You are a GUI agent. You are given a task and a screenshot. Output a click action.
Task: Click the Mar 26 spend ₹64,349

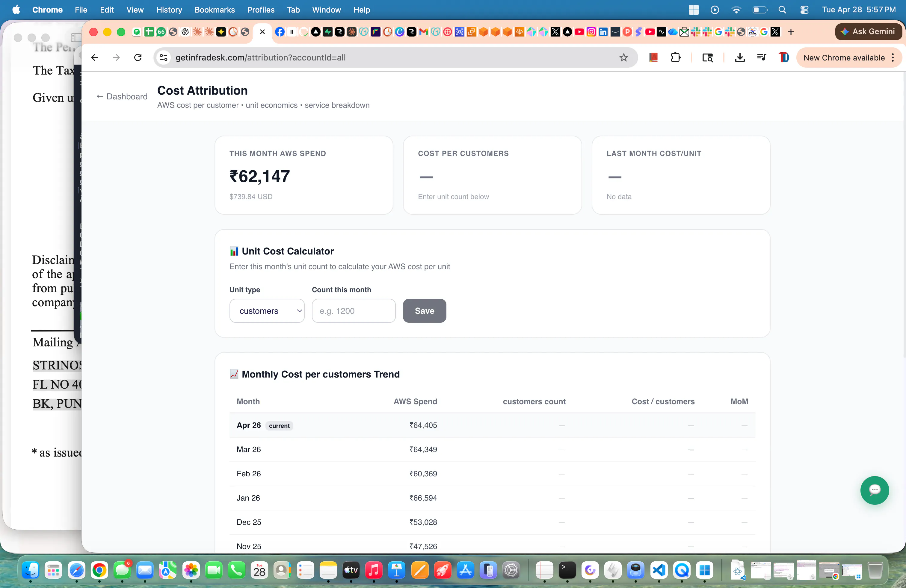click(423, 450)
